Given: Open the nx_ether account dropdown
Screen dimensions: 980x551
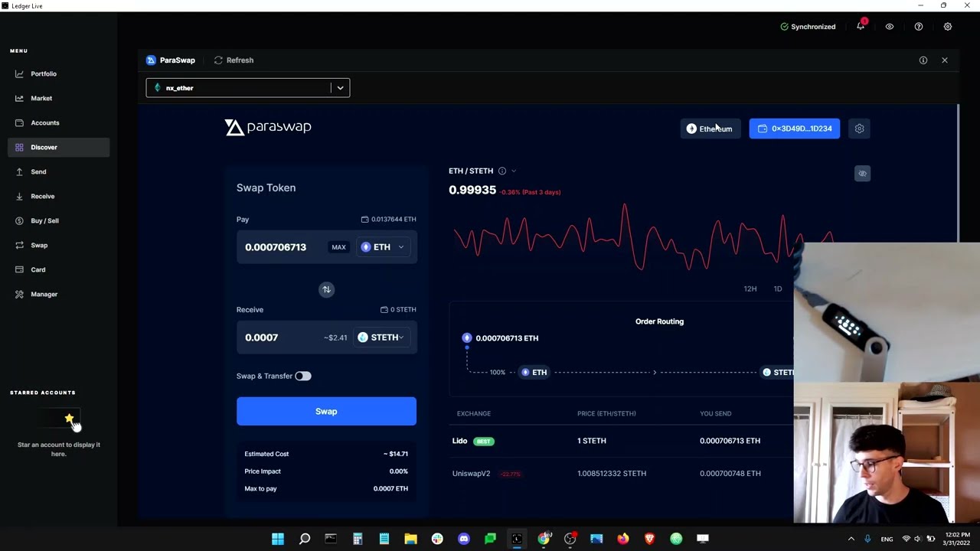Looking at the screenshot, I should [339, 87].
